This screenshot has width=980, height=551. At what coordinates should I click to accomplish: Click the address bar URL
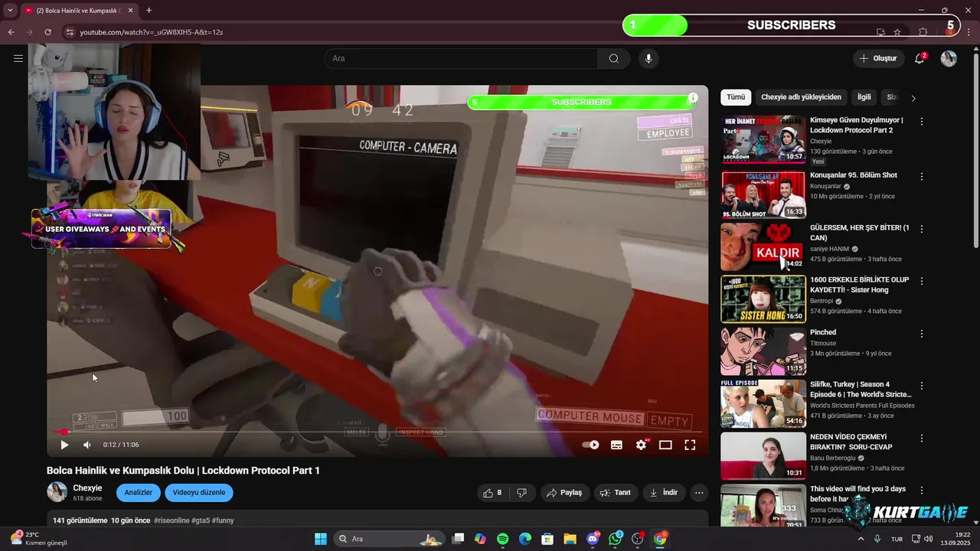[152, 32]
